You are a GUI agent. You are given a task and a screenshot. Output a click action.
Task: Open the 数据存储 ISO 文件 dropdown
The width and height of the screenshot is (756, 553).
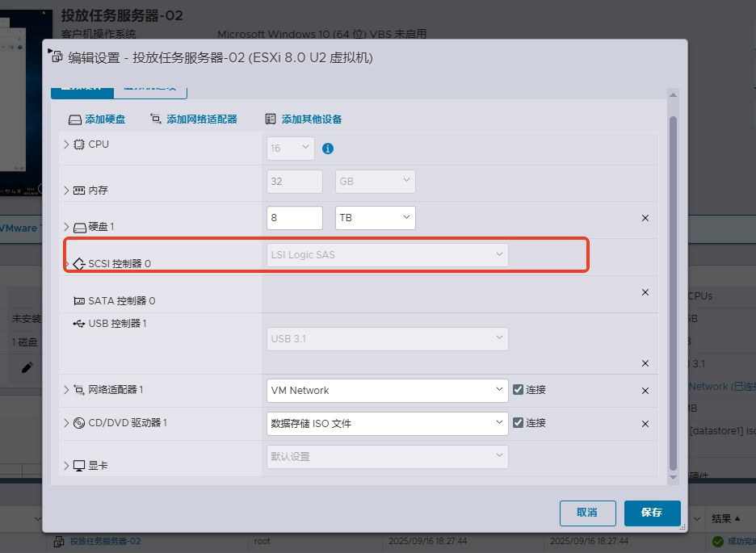[x=387, y=424]
